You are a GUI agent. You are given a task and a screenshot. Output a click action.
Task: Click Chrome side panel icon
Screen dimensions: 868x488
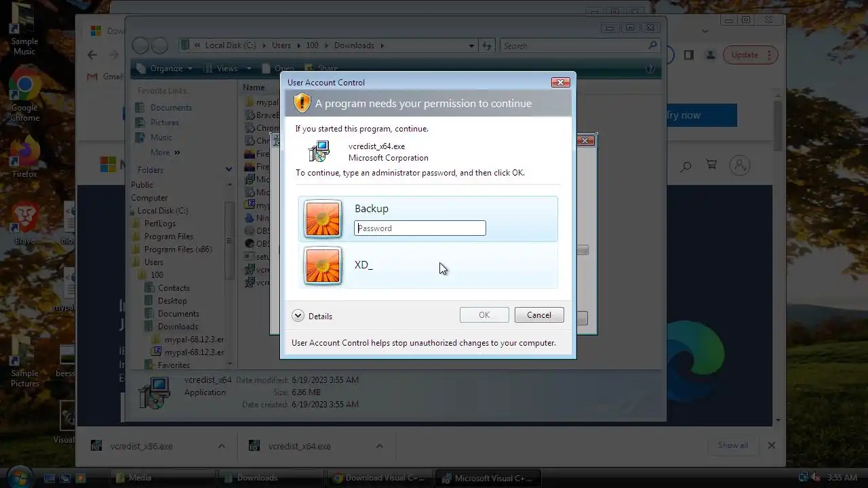688,55
